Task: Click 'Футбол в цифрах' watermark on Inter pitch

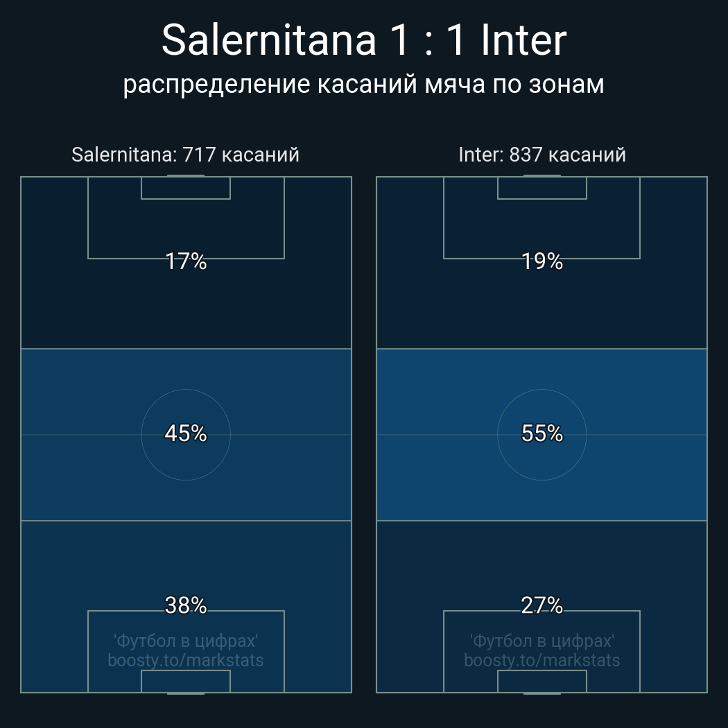Action: click(x=541, y=641)
